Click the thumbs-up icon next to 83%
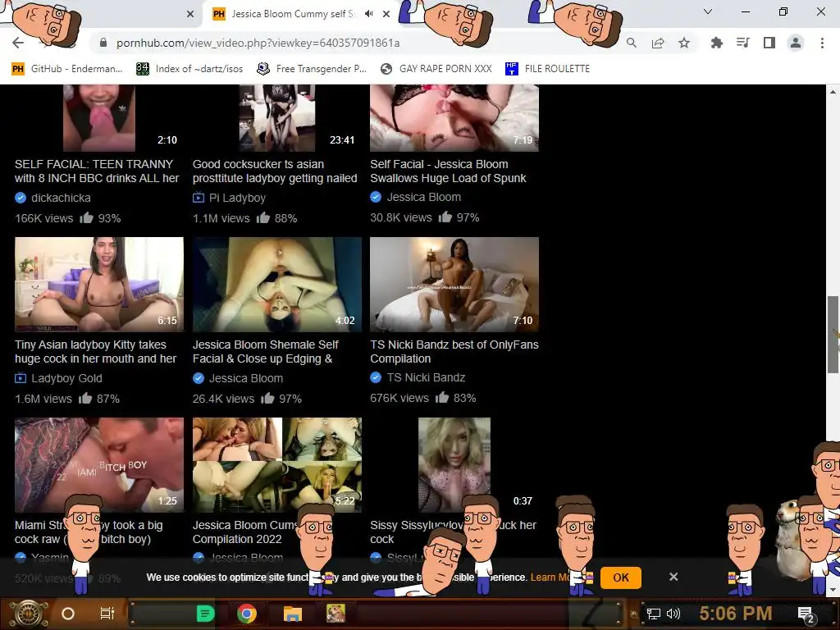 coord(442,398)
